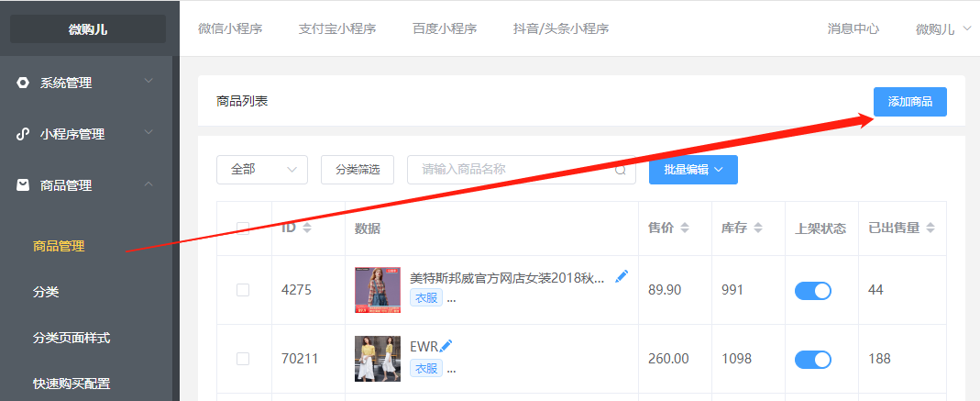Check the box for product 70211
Viewport: 980px width, 401px height.
(243, 359)
